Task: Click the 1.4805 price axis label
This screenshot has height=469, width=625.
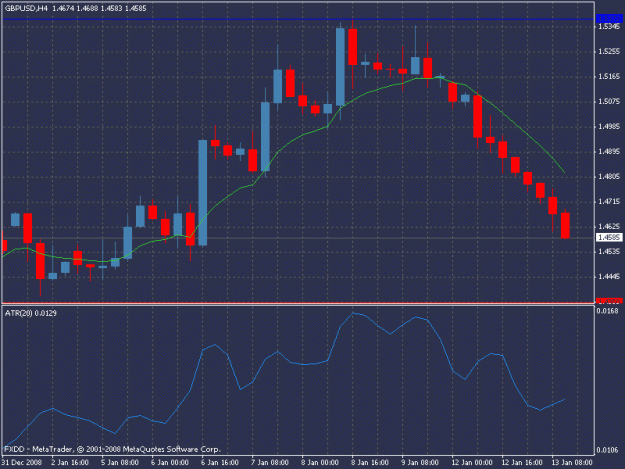Action: click(609, 177)
